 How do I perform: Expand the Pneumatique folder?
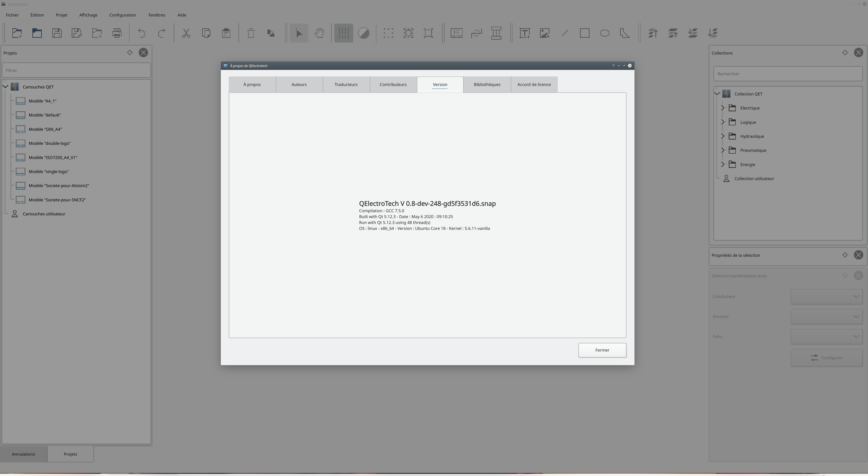(723, 150)
